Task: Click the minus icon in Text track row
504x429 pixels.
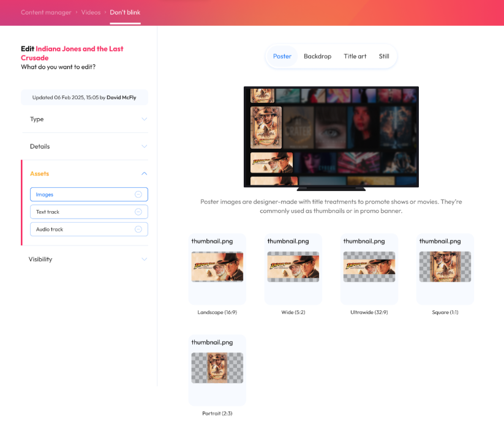Action: [138, 212]
